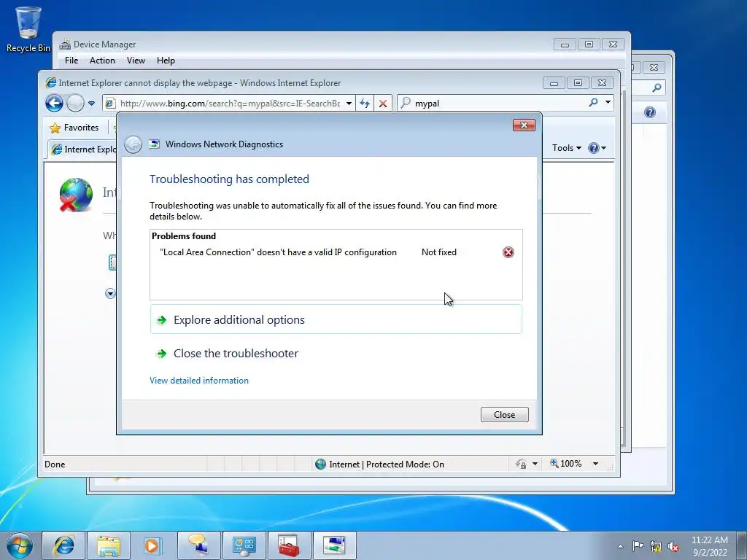This screenshot has height=560, width=747.
Task: Open recent pages dropdown next to forward button
Action: pyautogui.click(x=91, y=104)
